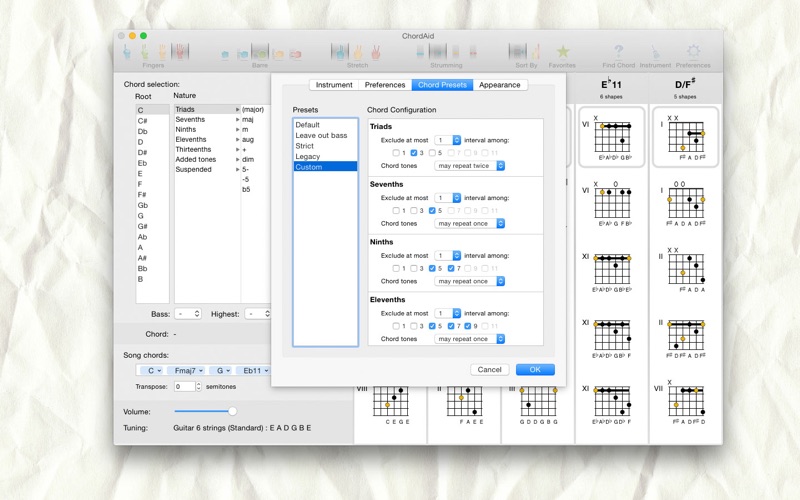
Task: Pick the highlighted second Strumming icon
Action: coord(438,52)
